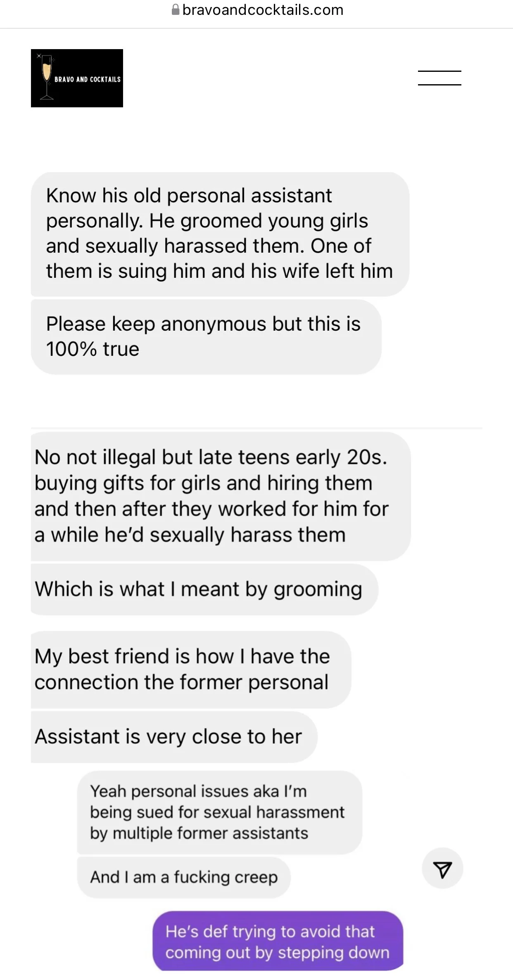Screen dimensions: 513x980
Task: Tap the "And I am a" reply bubble
Action: [x=184, y=877]
